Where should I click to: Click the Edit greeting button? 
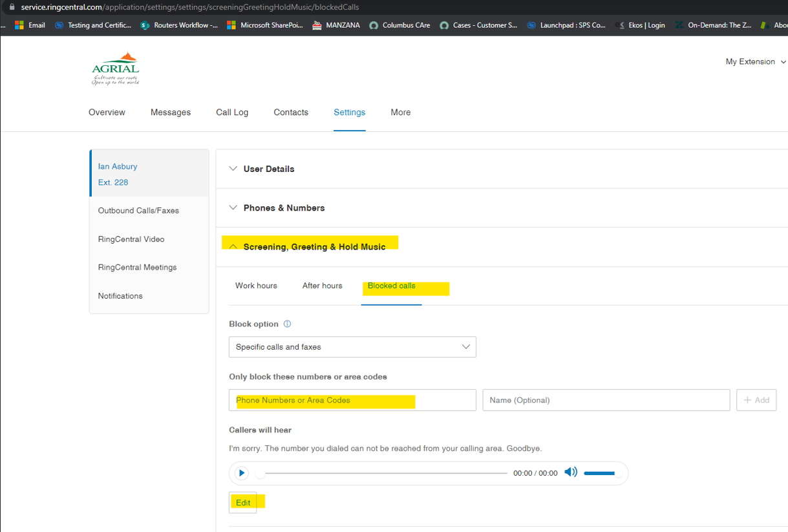point(243,502)
